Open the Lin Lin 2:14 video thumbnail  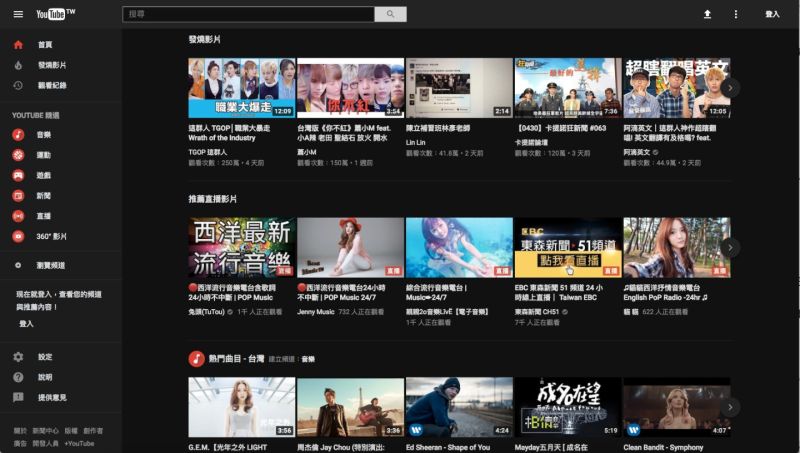[x=459, y=88]
